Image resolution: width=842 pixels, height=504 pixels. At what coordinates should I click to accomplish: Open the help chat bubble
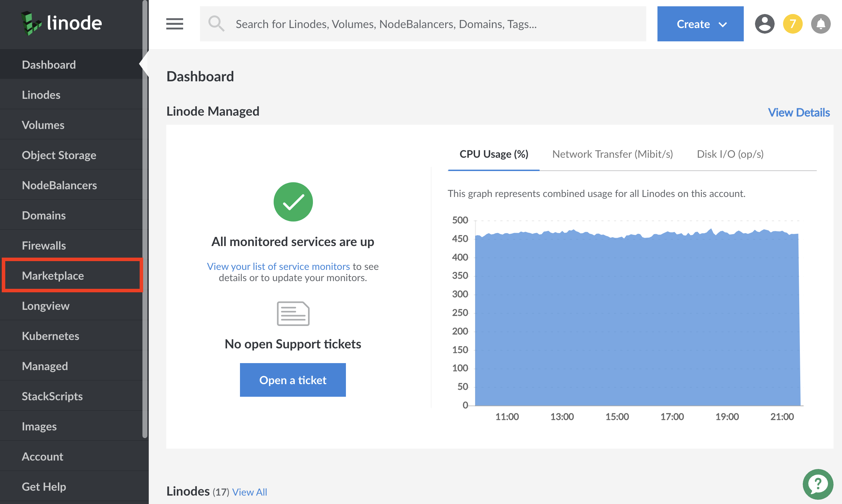point(818,484)
